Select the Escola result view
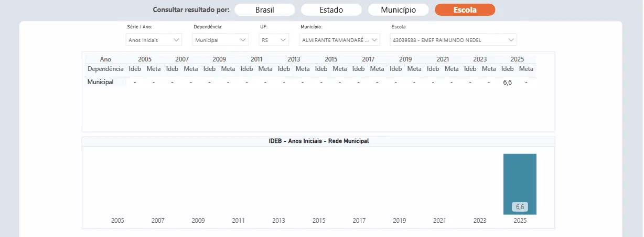The image size is (644, 237). tap(465, 9)
